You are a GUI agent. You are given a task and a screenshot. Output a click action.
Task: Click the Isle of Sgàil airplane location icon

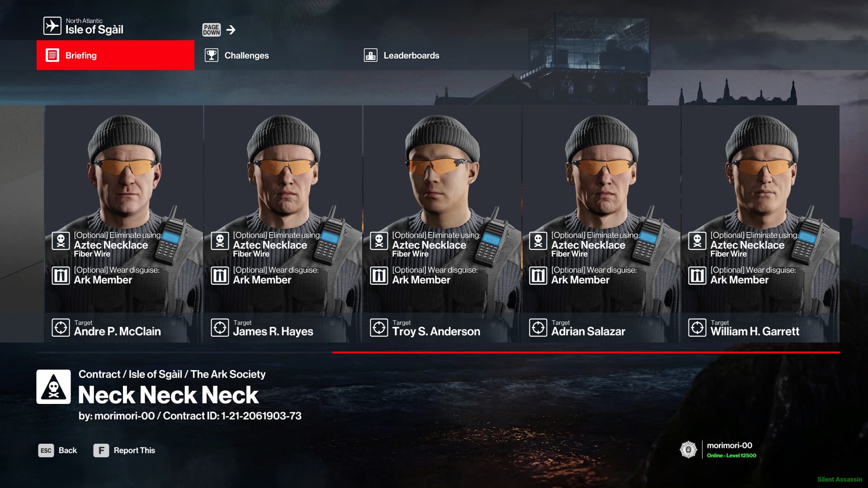[52, 26]
